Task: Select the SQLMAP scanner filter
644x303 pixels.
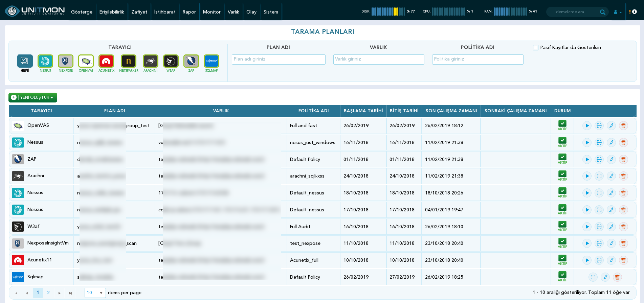Action: (x=212, y=61)
